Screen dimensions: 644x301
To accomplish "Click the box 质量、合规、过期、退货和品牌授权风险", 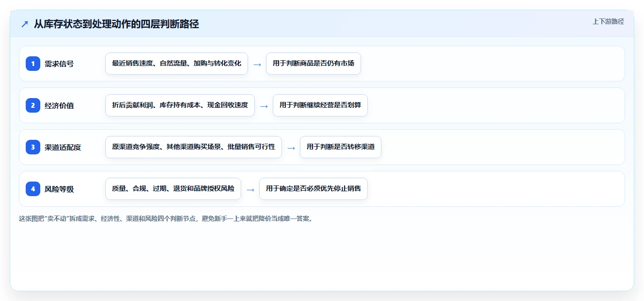I will pyautogui.click(x=173, y=189).
